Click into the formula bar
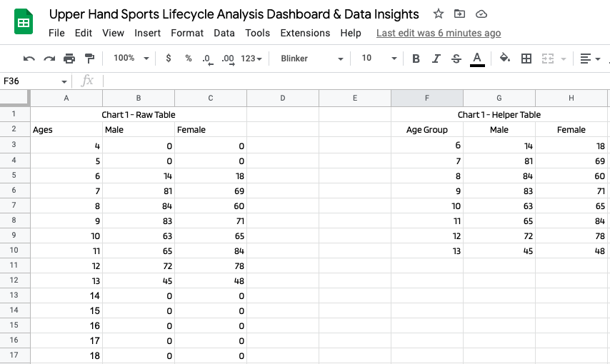 point(356,81)
